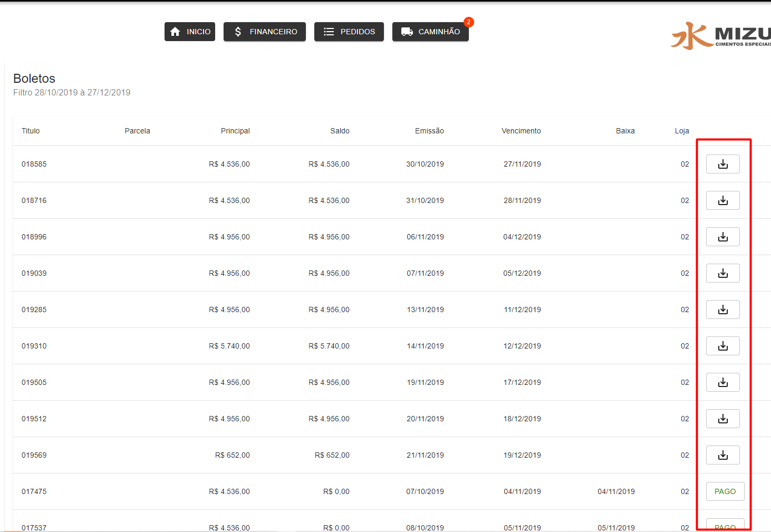Click the Emissão column header
The height and width of the screenshot is (532, 771).
(429, 131)
